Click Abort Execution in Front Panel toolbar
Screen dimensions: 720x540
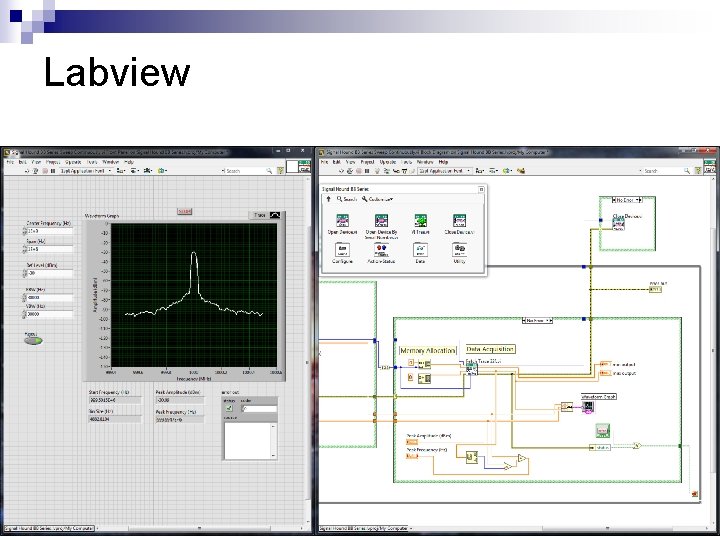point(45,171)
